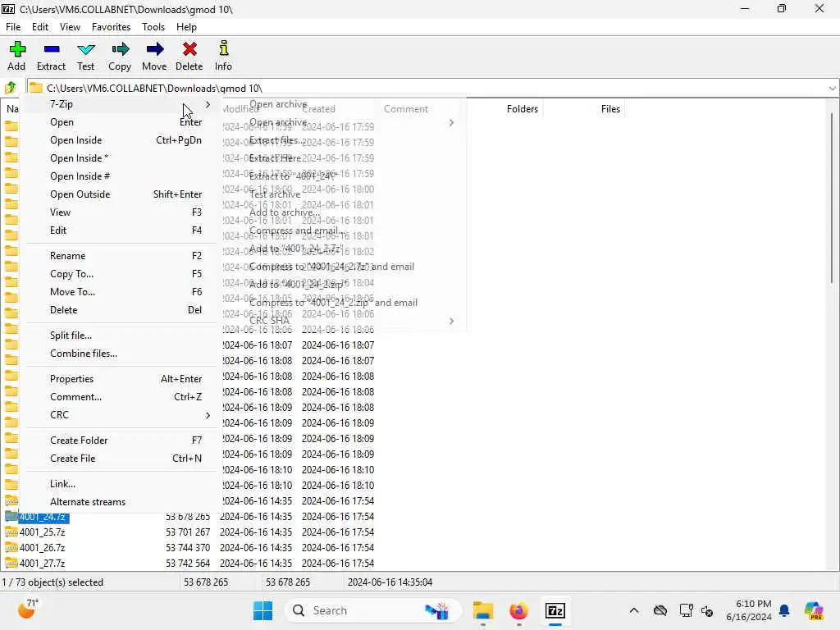Open Firefox from the taskbar
This screenshot has width=840, height=630.
[x=518, y=610]
